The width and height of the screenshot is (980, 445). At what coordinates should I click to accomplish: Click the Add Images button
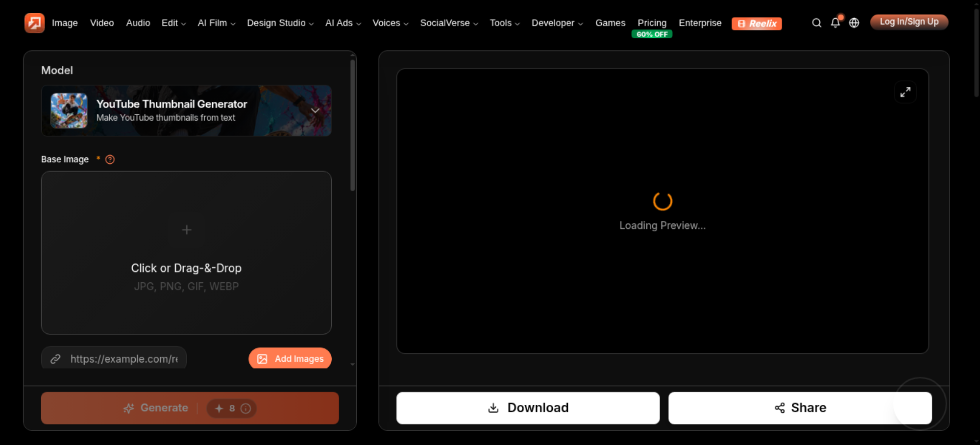[290, 359]
